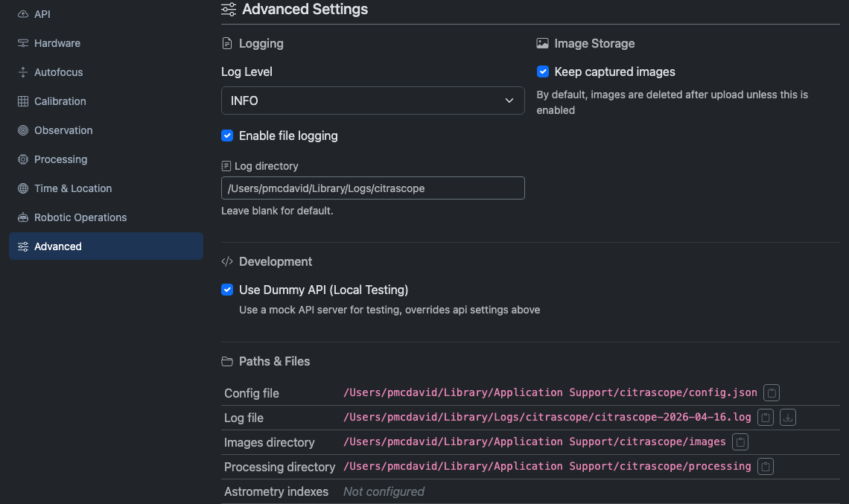
Task: Copy the Processing directory path
Action: (765, 467)
